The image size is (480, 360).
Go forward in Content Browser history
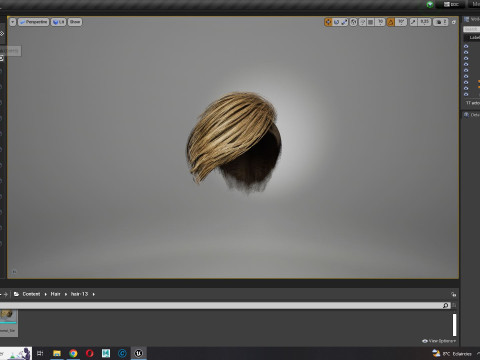click(5, 294)
